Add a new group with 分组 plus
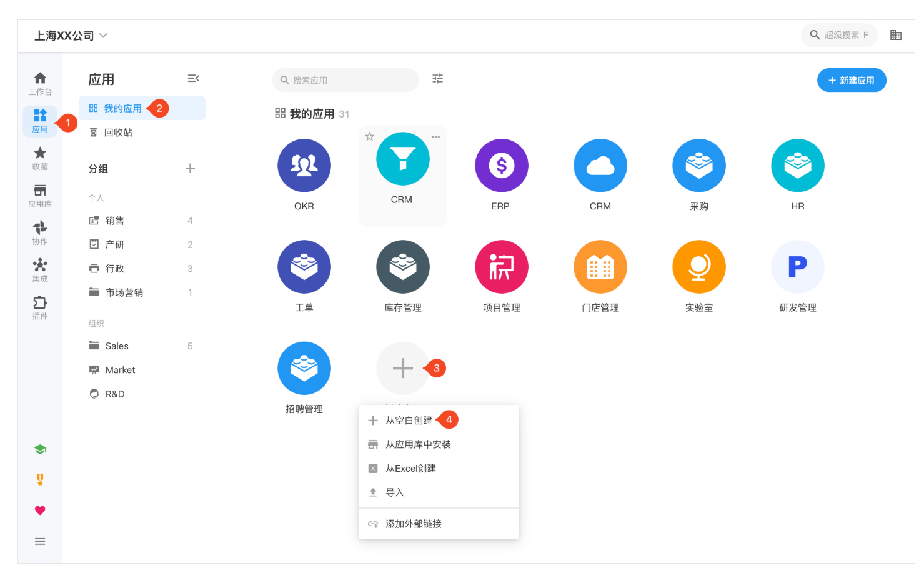924x575 pixels. point(191,168)
